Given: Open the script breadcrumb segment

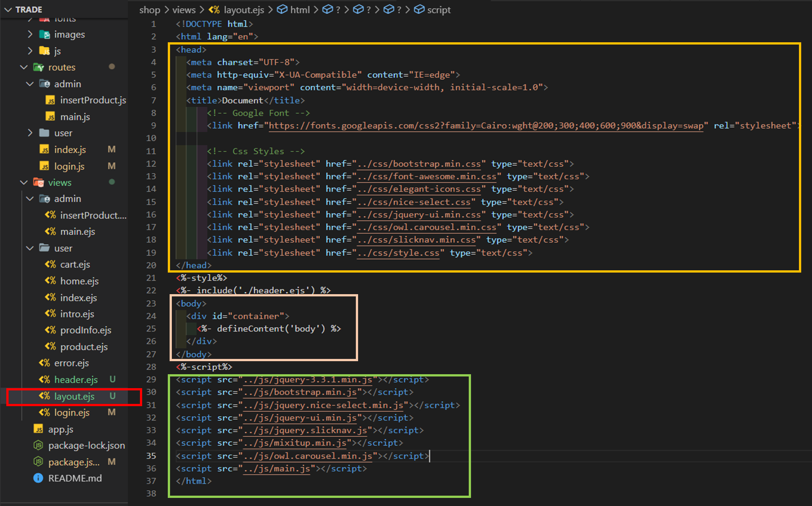Looking at the screenshot, I should [439, 10].
